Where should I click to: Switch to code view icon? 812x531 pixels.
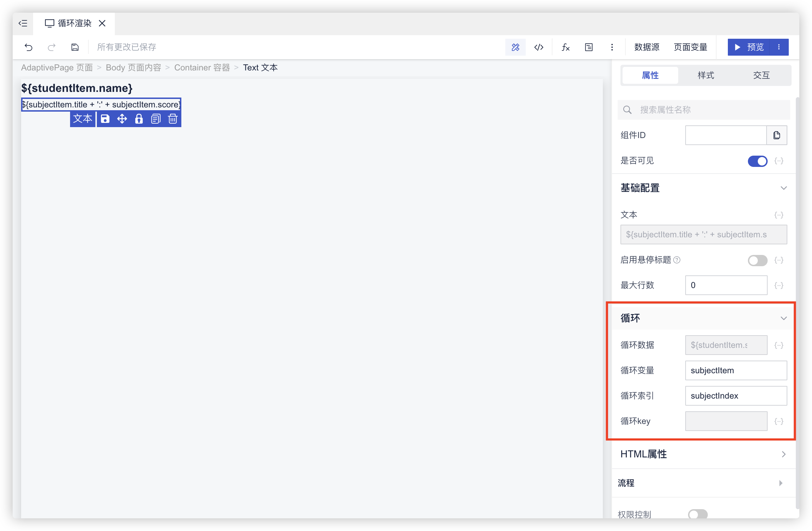539,47
